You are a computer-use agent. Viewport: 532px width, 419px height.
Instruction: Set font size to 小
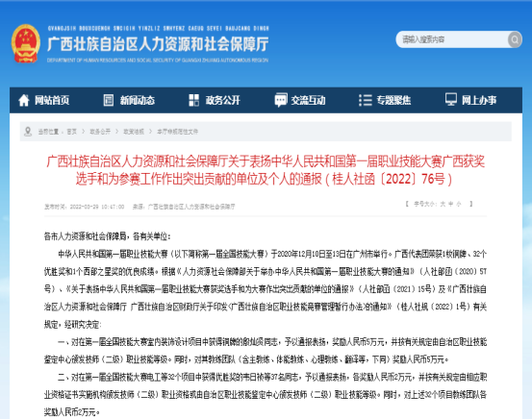click(x=459, y=204)
